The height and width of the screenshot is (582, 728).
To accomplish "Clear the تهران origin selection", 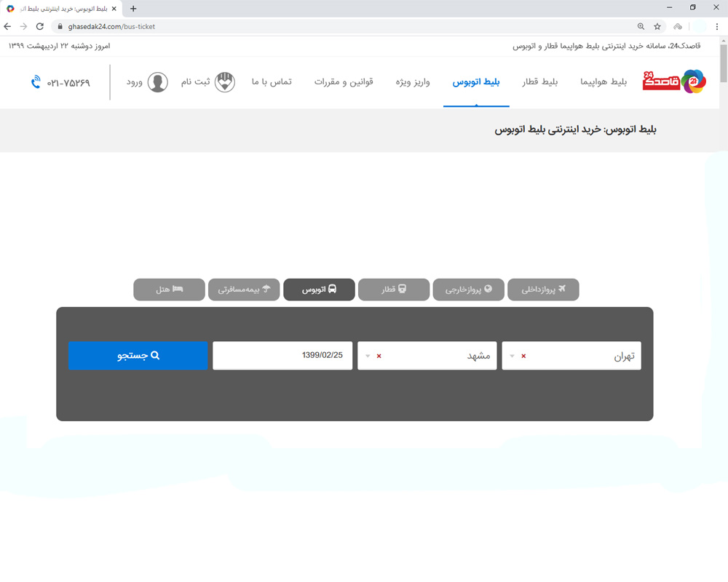I will pos(523,356).
